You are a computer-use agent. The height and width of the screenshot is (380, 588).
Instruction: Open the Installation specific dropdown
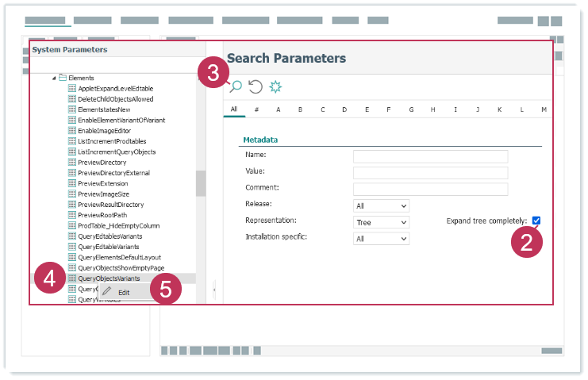click(381, 239)
